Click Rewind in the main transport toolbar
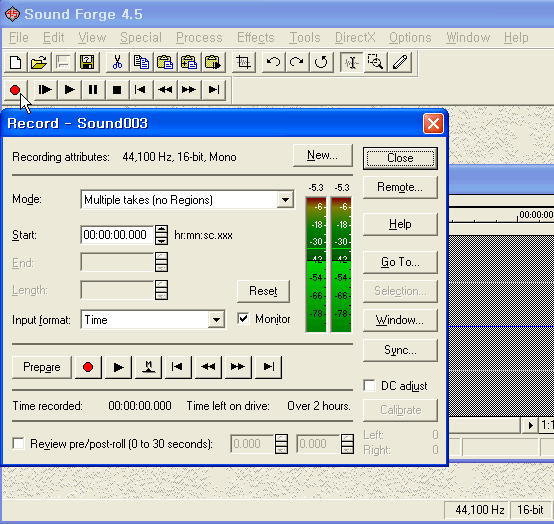Viewport: 554px width, 524px height. (x=165, y=90)
